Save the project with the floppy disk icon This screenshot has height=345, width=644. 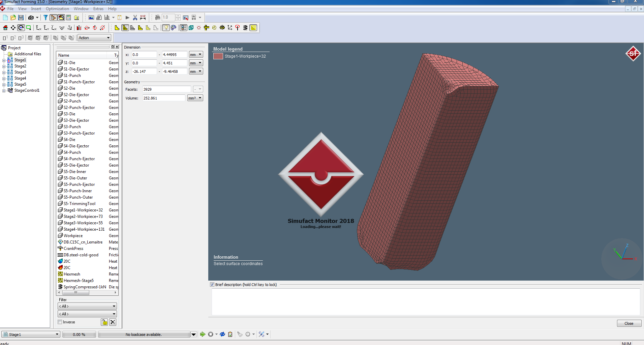pos(21,18)
